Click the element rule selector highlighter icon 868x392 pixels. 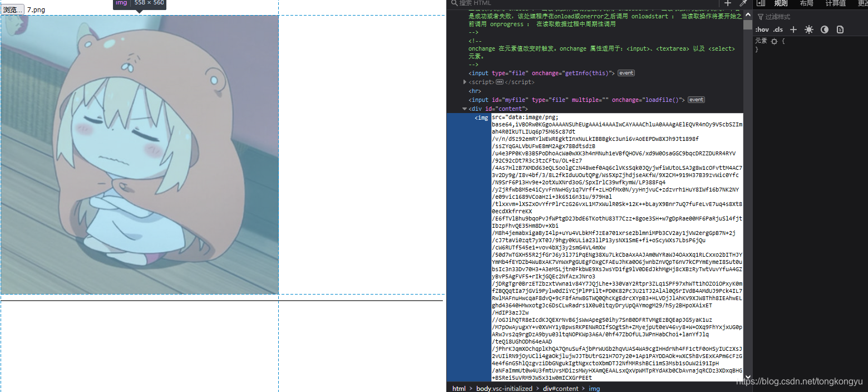point(774,41)
